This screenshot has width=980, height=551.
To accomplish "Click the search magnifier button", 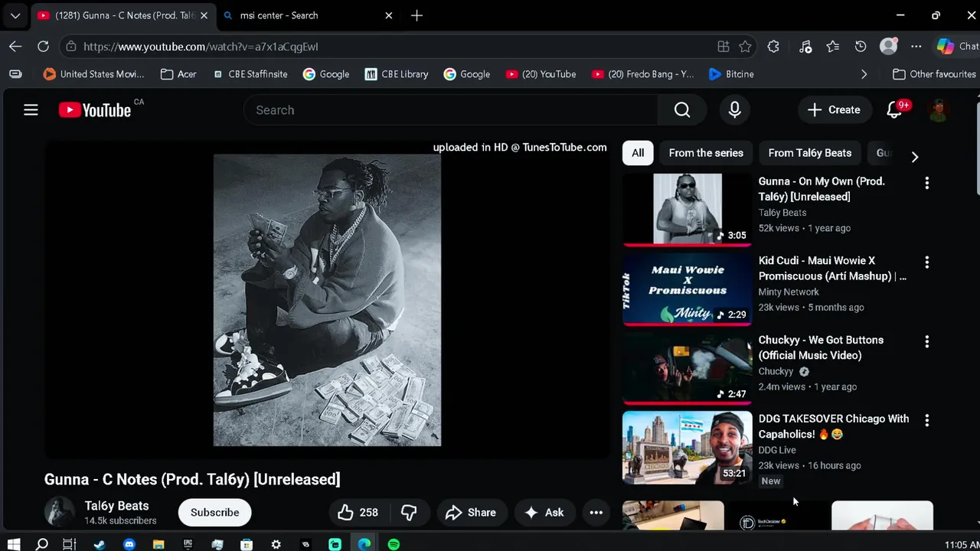I will pos(682,110).
